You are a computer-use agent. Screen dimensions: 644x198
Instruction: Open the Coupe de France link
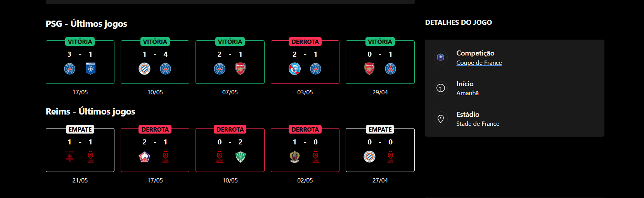point(479,63)
